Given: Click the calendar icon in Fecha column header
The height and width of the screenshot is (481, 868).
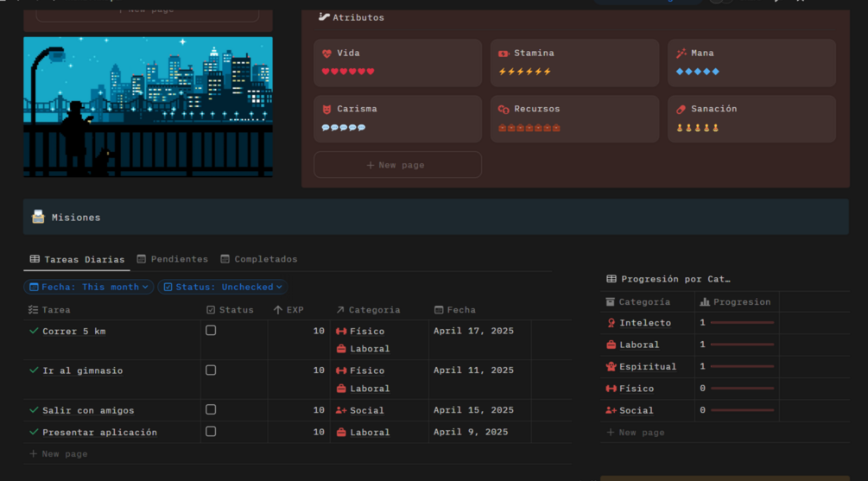Looking at the screenshot, I should pyautogui.click(x=439, y=310).
